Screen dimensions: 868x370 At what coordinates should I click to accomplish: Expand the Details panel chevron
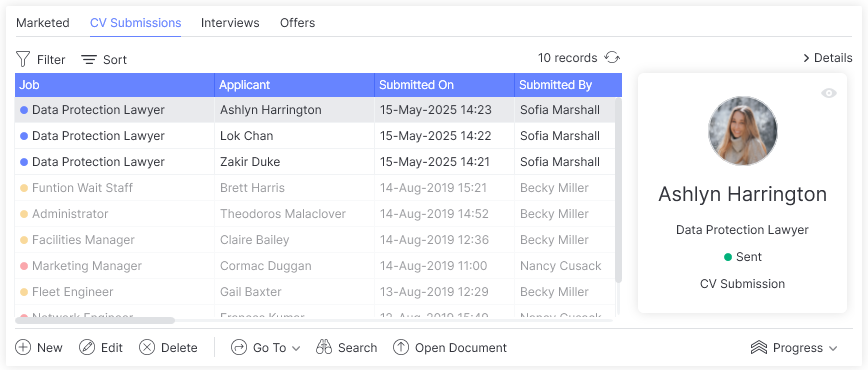click(x=807, y=58)
